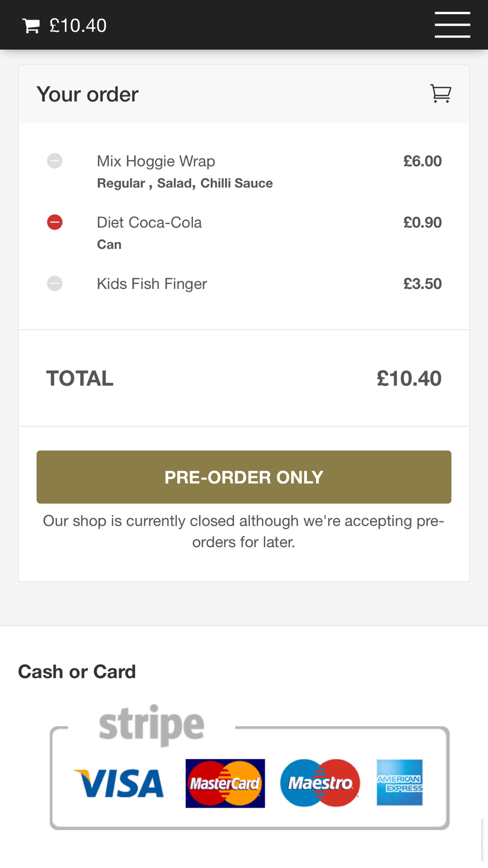
Task: Click the cart icon beside Your order
Action: pyautogui.click(x=441, y=93)
